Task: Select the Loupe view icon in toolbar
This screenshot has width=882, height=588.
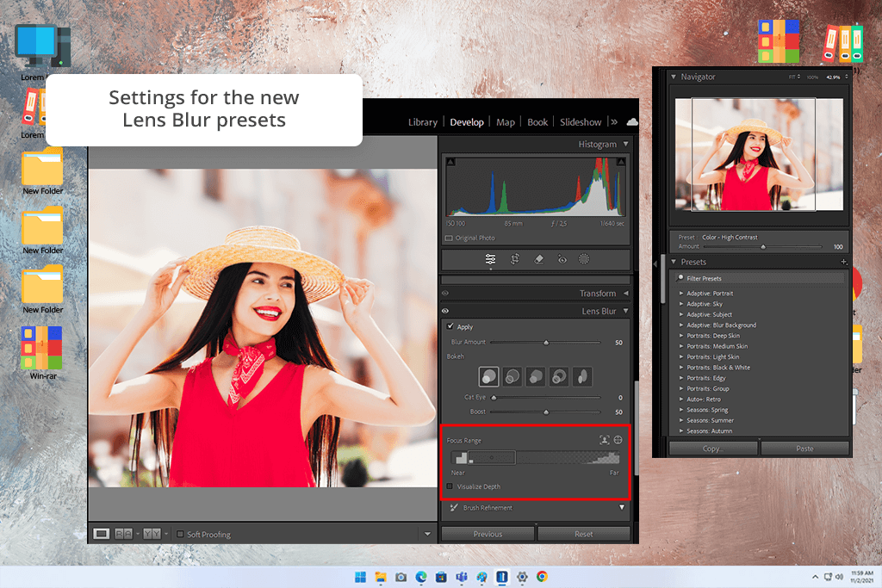Action: 102,534
